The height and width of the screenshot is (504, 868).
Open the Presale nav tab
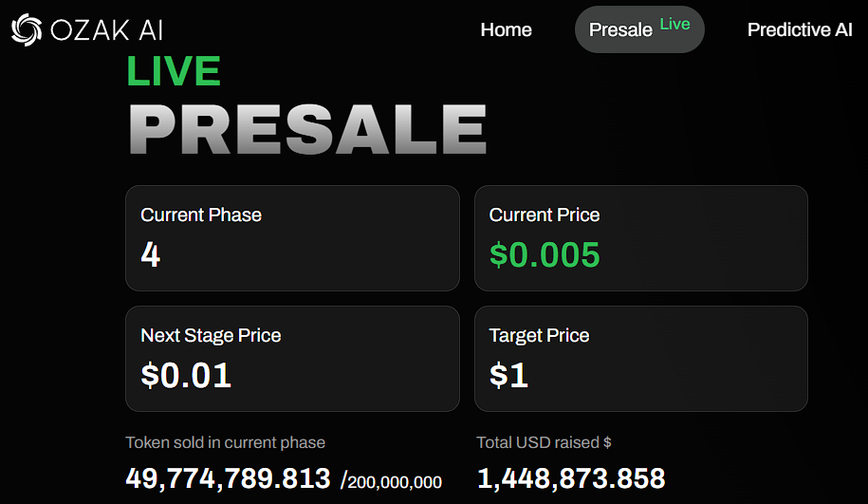(620, 29)
